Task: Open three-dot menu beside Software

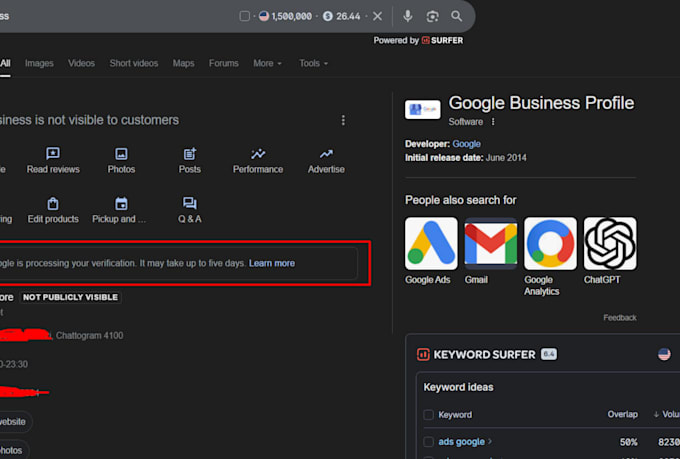Action: tap(493, 122)
